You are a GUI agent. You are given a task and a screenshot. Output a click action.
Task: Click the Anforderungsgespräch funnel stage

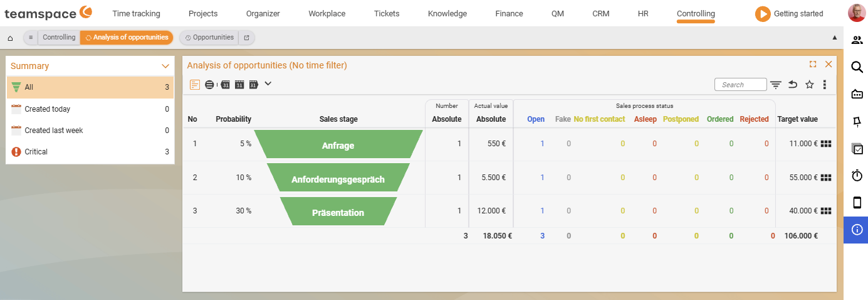338,179
